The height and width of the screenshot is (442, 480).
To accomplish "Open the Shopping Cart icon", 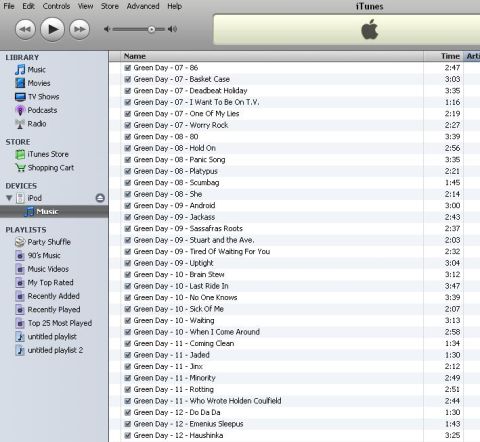I will [x=20, y=168].
